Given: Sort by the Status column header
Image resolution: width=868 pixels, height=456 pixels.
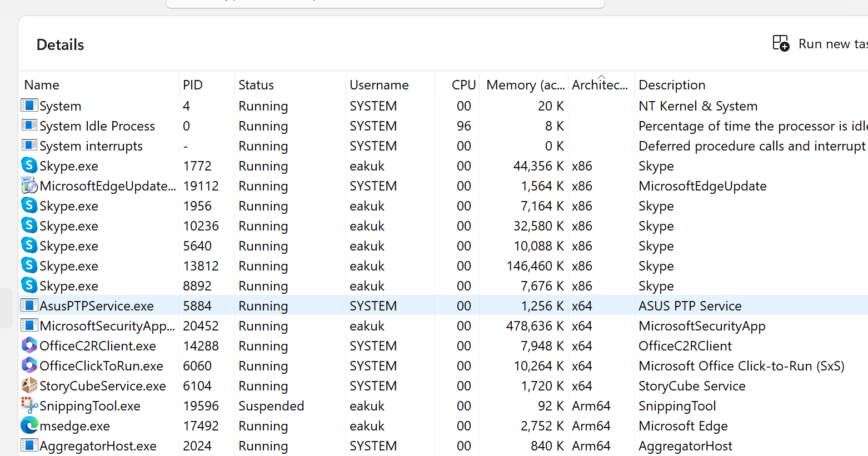Looking at the screenshot, I should pos(256,85).
